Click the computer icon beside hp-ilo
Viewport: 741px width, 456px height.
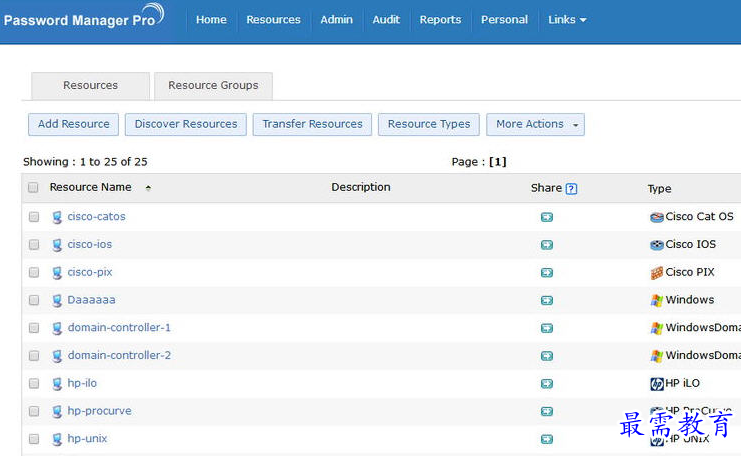(57, 384)
